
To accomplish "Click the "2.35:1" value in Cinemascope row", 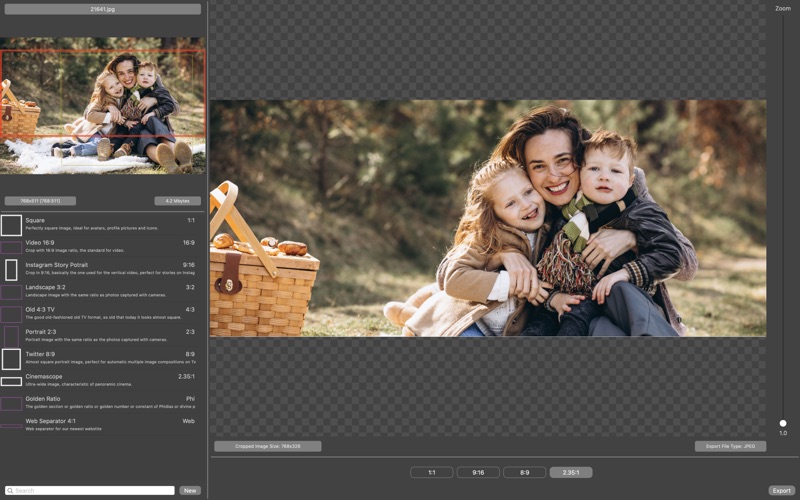I will [x=186, y=377].
